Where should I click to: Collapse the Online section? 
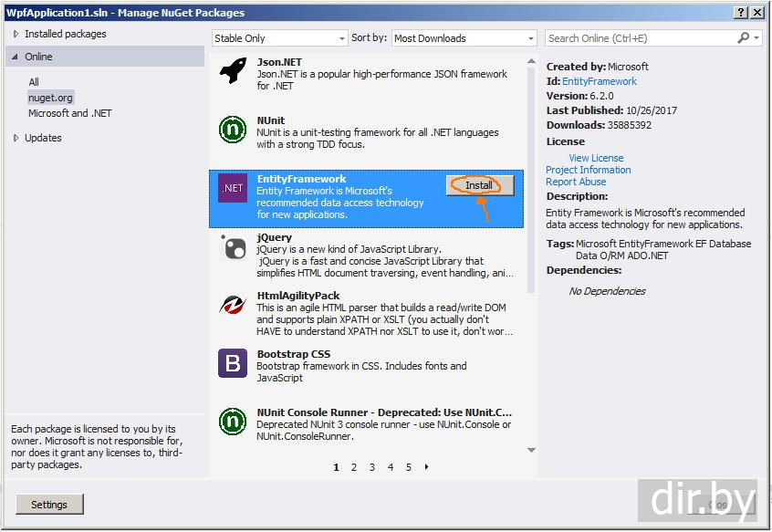click(x=16, y=57)
